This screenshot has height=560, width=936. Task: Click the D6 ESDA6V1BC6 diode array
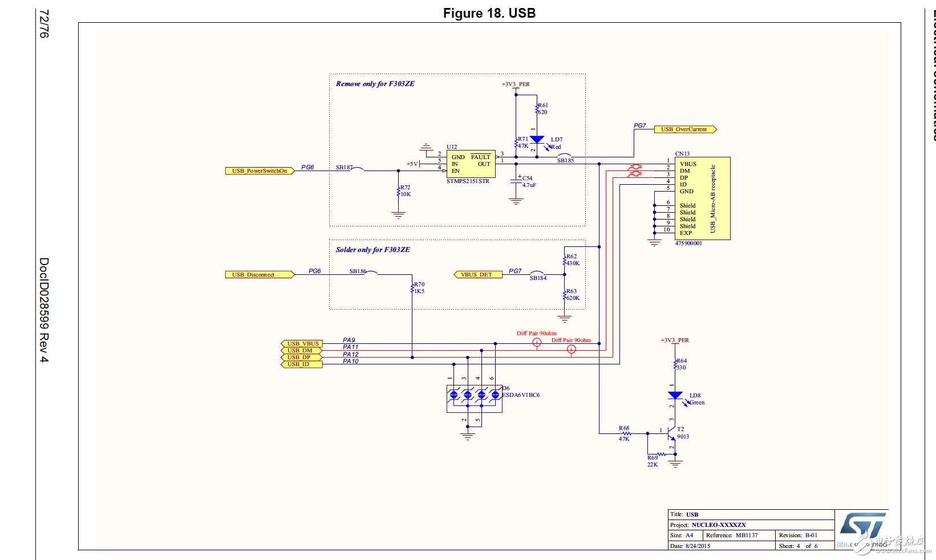pos(475,399)
